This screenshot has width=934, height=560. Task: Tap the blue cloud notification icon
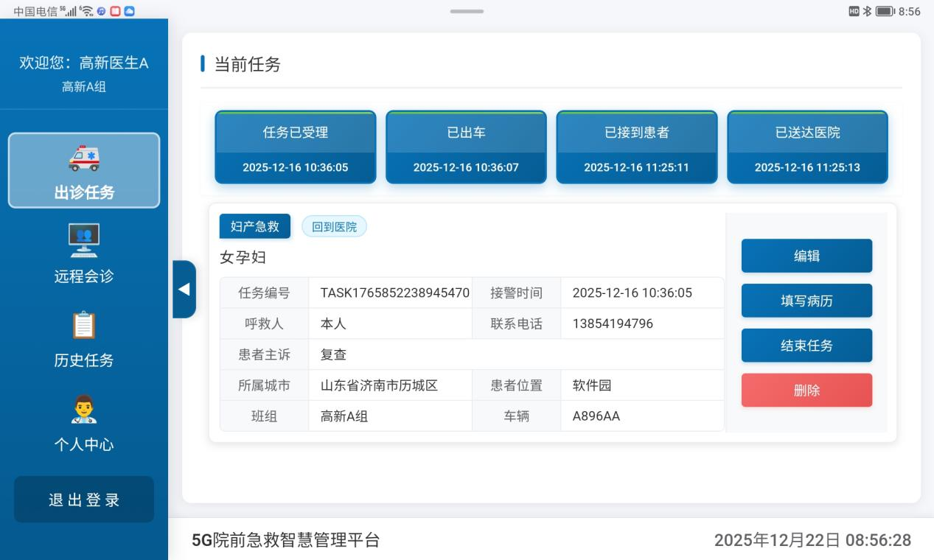129,11
